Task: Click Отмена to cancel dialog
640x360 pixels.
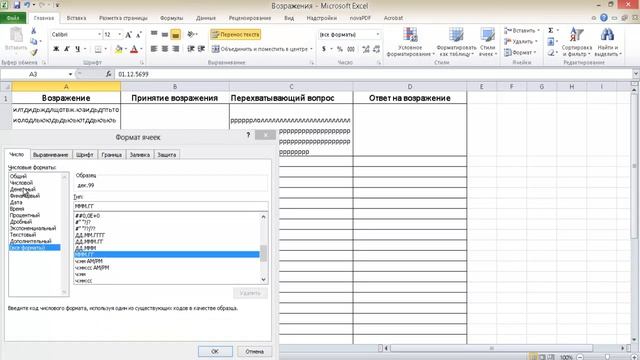Action: coord(254,351)
